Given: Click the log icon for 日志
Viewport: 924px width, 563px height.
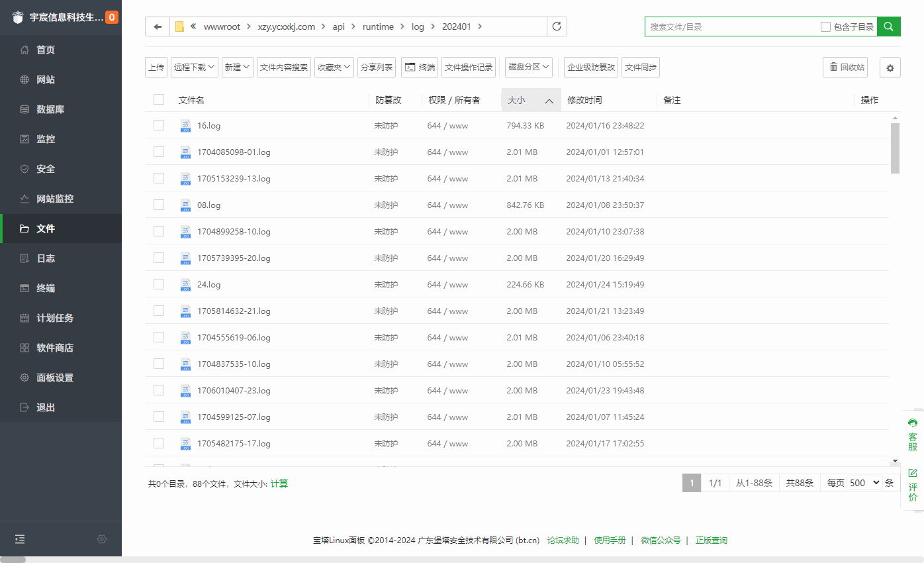Looking at the screenshot, I should (x=24, y=258).
